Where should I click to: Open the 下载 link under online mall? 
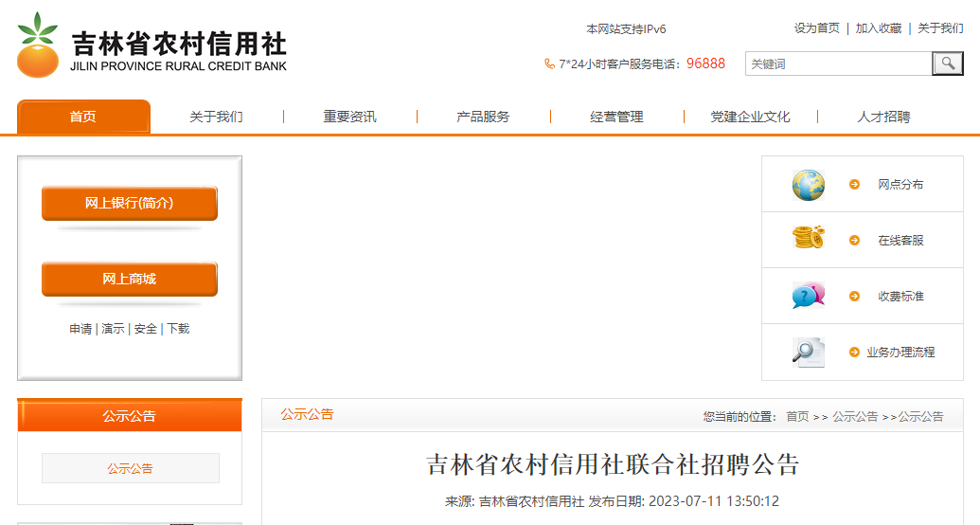tap(178, 329)
